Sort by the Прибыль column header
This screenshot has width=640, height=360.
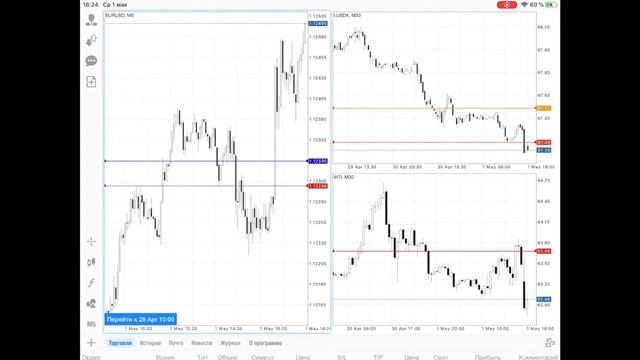[x=488, y=358]
